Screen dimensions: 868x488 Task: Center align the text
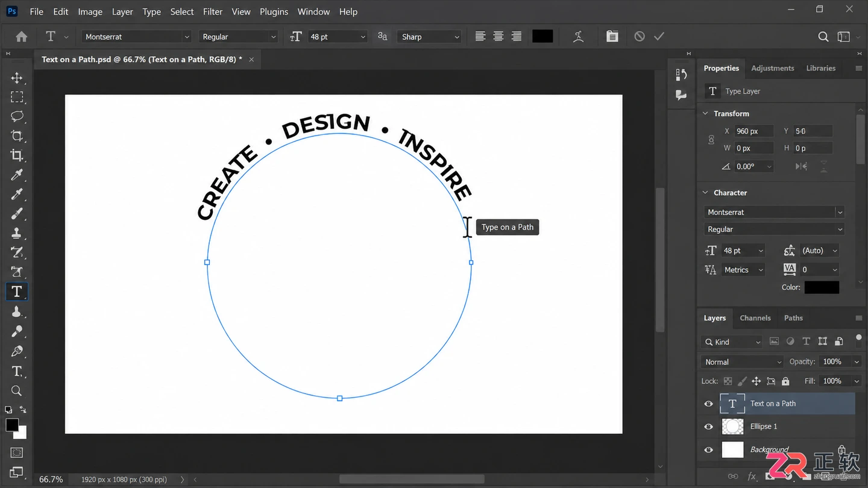498,37
